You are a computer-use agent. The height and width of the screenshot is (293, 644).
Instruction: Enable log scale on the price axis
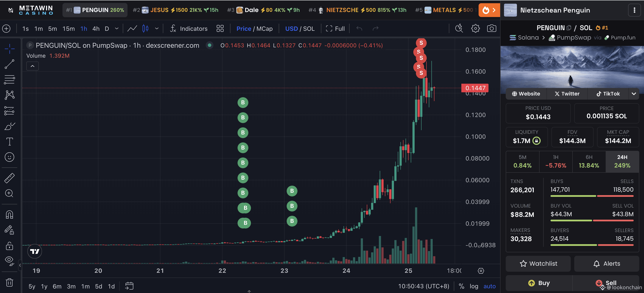tap(474, 286)
